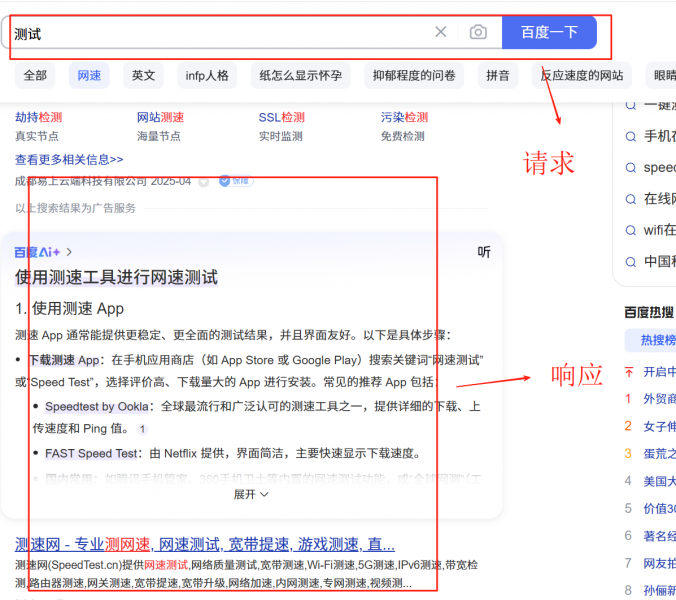Select the 网速 filter tab
Viewport: 676px width, 600px height.
(x=89, y=75)
